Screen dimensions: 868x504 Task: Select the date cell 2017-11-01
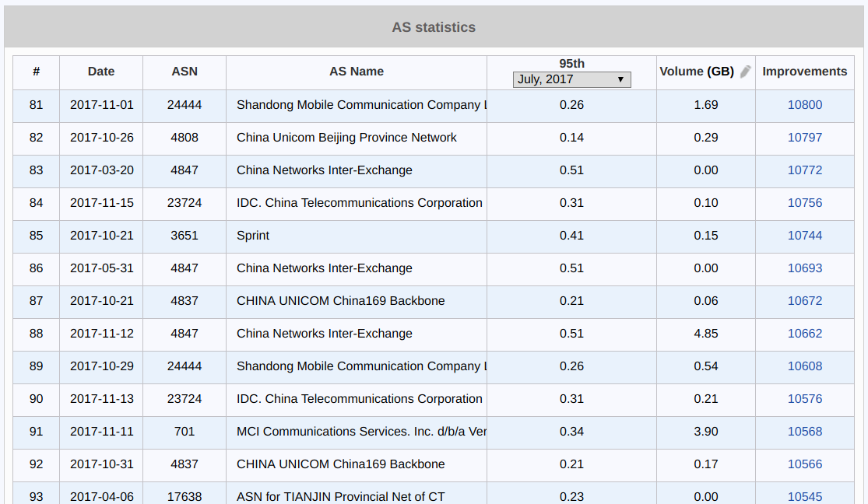pyautogui.click(x=101, y=105)
